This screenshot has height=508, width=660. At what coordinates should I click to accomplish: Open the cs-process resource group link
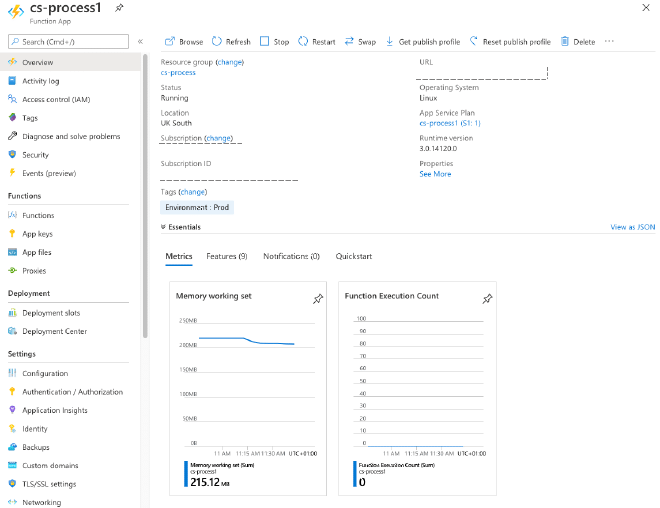point(178,72)
